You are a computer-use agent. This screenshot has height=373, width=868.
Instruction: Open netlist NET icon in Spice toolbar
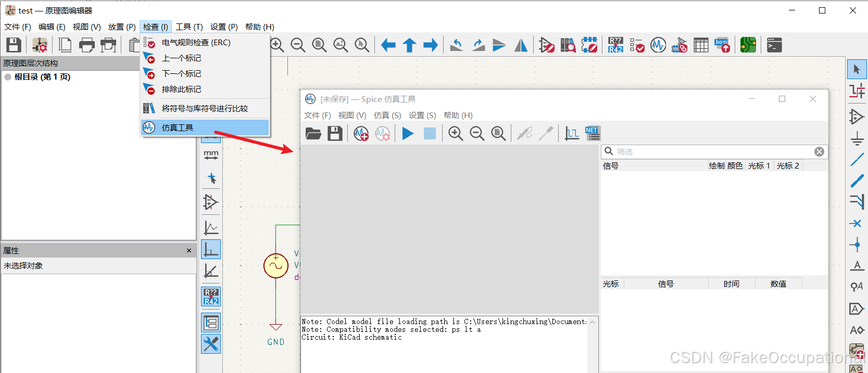tap(593, 134)
